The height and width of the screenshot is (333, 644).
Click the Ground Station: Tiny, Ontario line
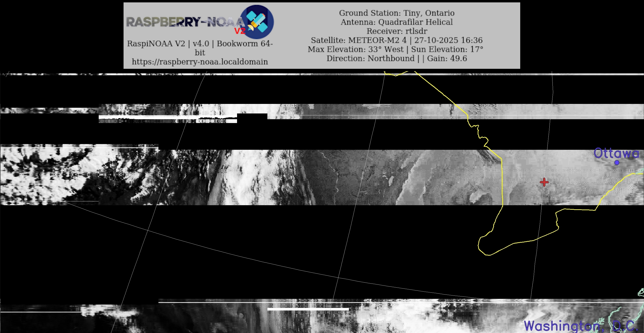point(396,13)
